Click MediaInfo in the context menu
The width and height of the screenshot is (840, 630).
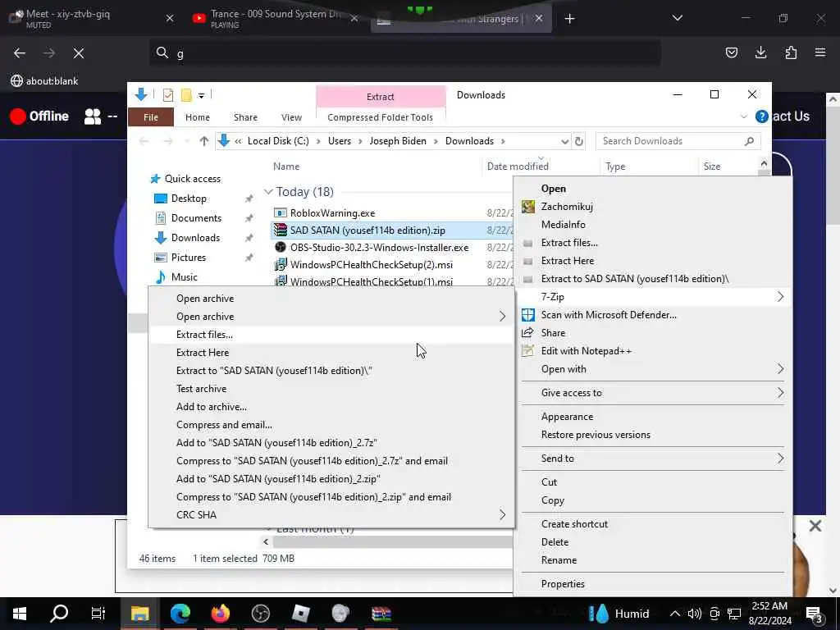click(x=652, y=225)
